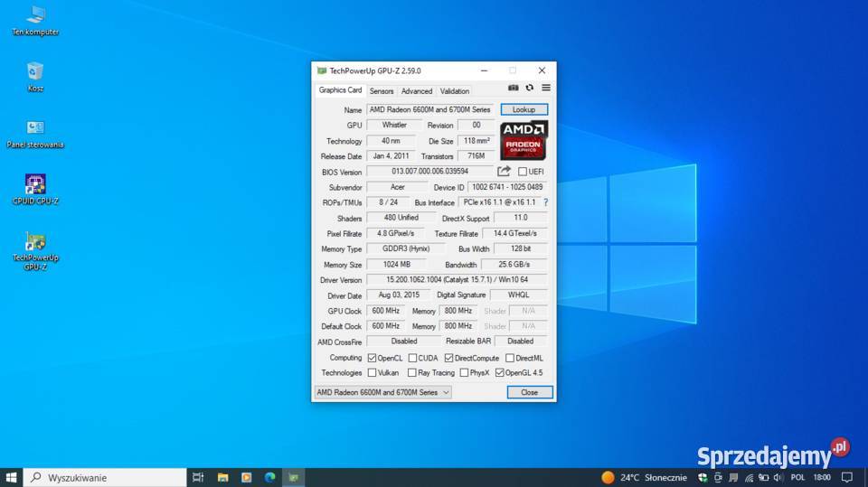Image resolution: width=868 pixels, height=487 pixels.
Task: Click the Digital Signature value WHQL
Action: tap(519, 295)
